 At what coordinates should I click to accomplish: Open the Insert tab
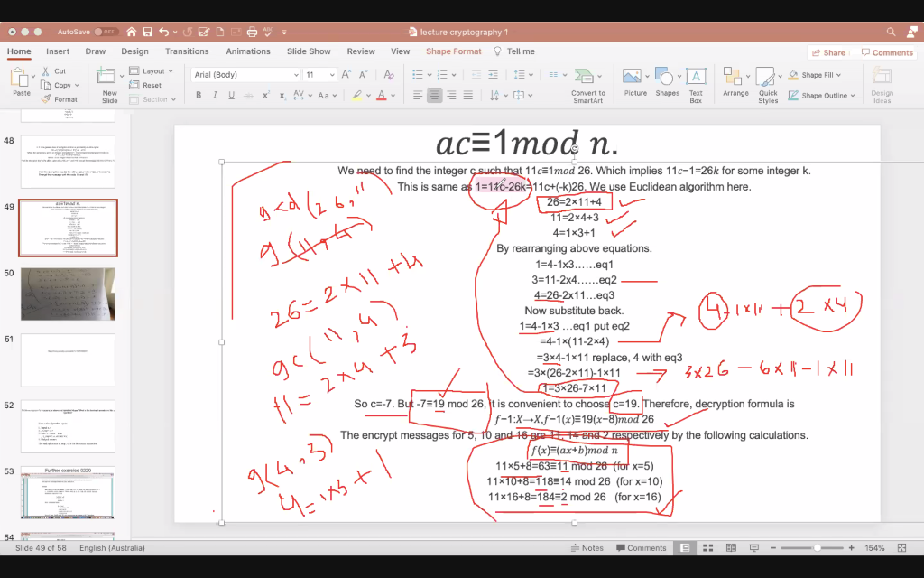pyautogui.click(x=58, y=51)
